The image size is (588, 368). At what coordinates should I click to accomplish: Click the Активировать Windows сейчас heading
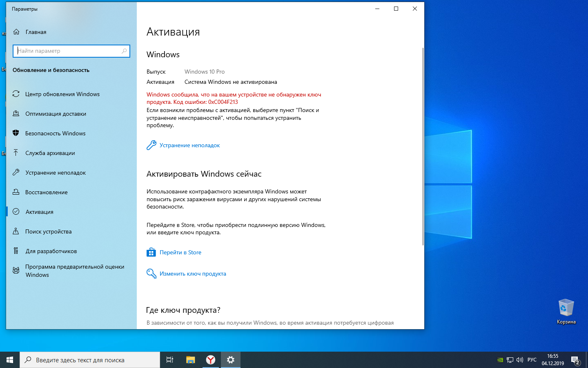click(x=204, y=174)
